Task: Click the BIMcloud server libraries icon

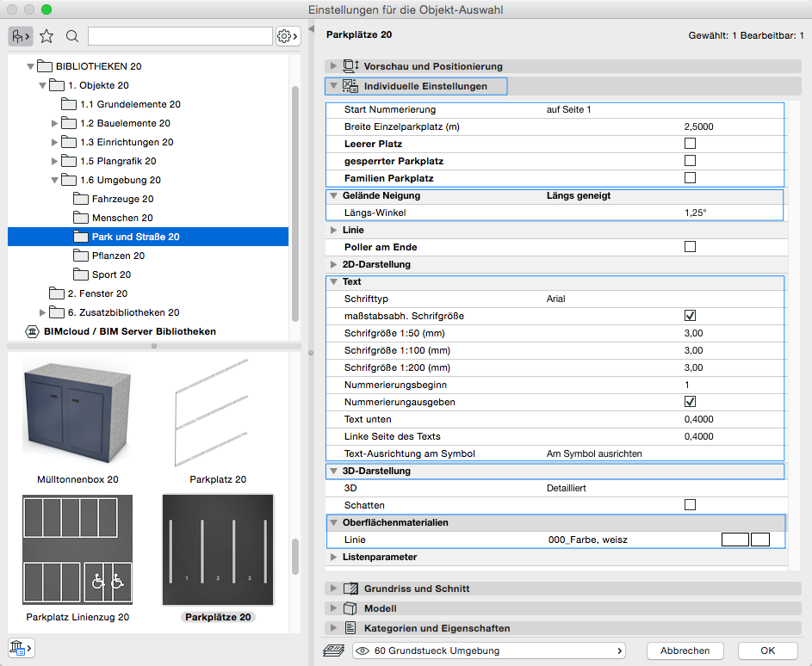Action: [x=32, y=331]
